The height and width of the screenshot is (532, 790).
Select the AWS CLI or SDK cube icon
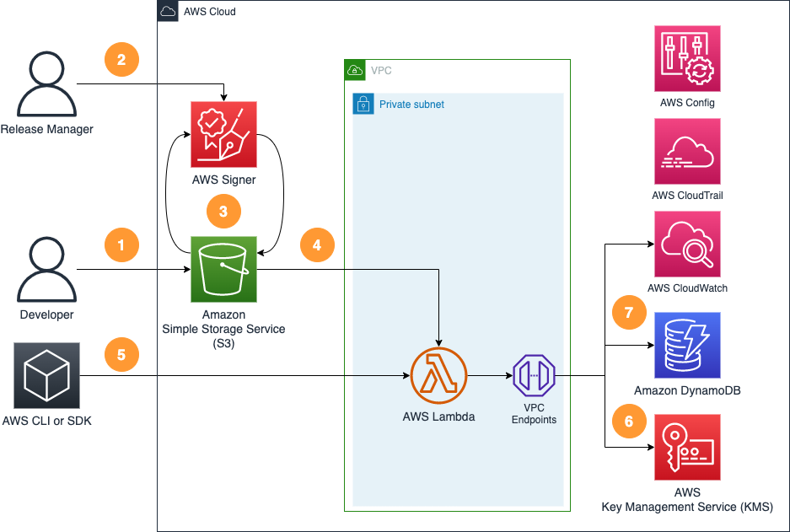coord(47,376)
